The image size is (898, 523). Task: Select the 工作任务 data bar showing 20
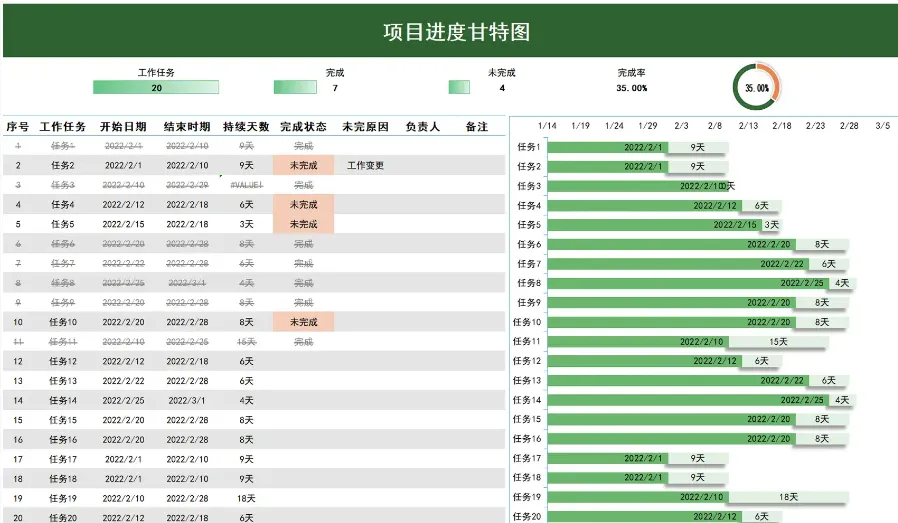pyautogui.click(x=156, y=88)
